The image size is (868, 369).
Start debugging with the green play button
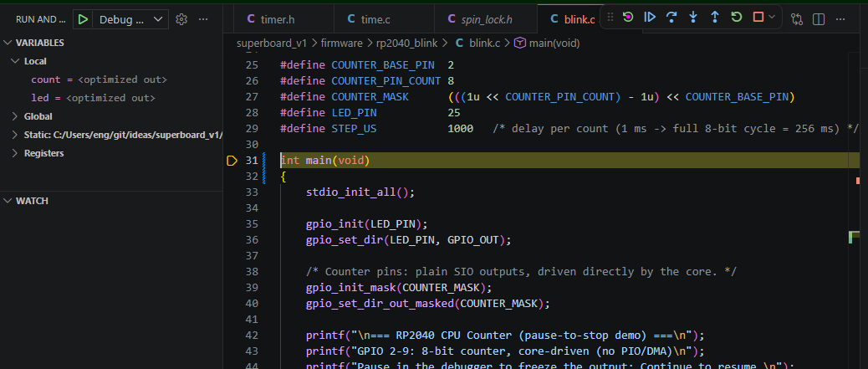83,19
